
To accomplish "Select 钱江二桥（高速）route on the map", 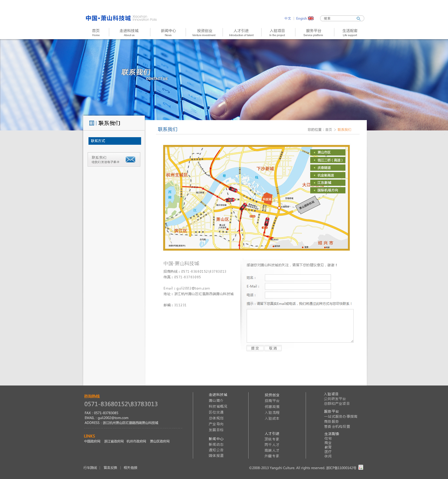I will click(328, 160).
